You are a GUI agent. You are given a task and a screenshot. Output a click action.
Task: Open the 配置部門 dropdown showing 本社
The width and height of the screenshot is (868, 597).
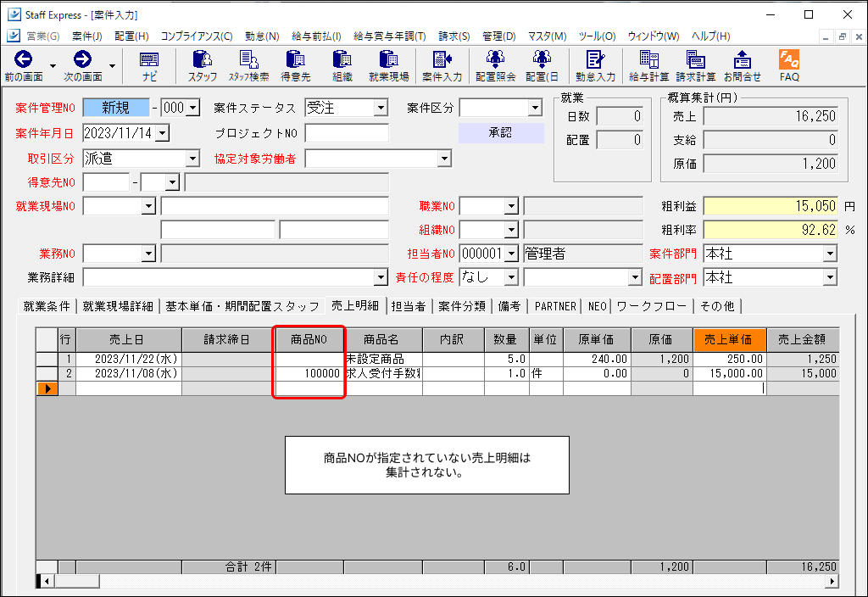(x=830, y=277)
